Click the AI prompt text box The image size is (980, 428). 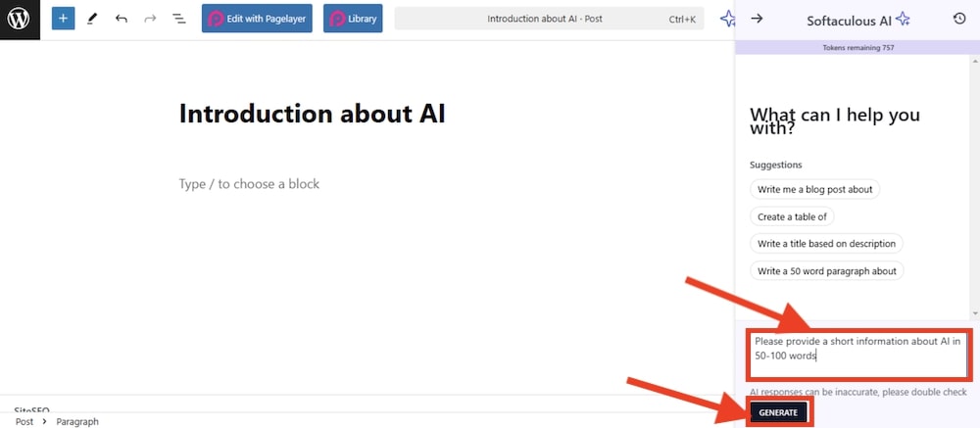coord(857,355)
